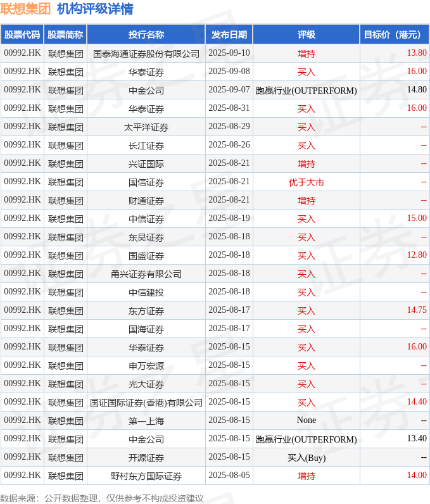This screenshot has width=430, height=504.
Task: Click date 2025-08-29
Action: (229, 126)
